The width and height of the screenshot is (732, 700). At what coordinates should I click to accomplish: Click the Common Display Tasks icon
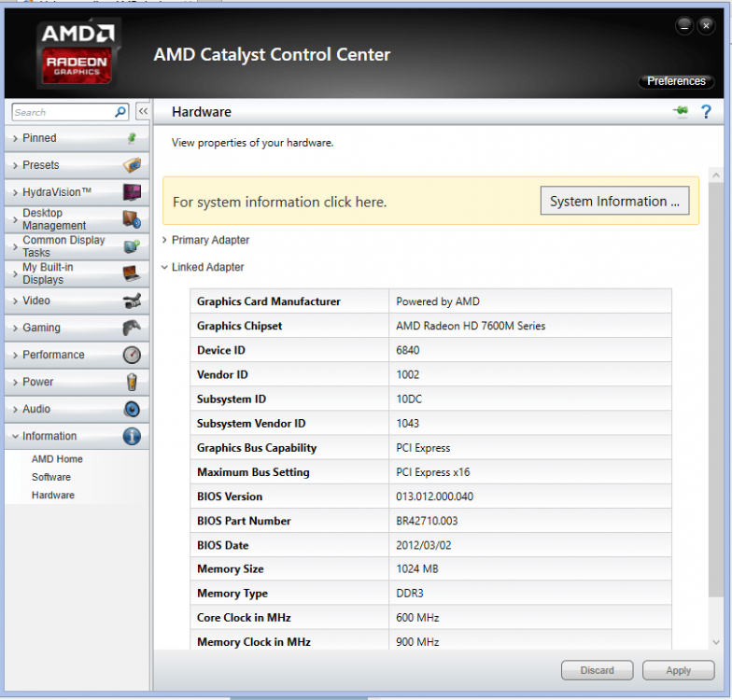(x=133, y=246)
